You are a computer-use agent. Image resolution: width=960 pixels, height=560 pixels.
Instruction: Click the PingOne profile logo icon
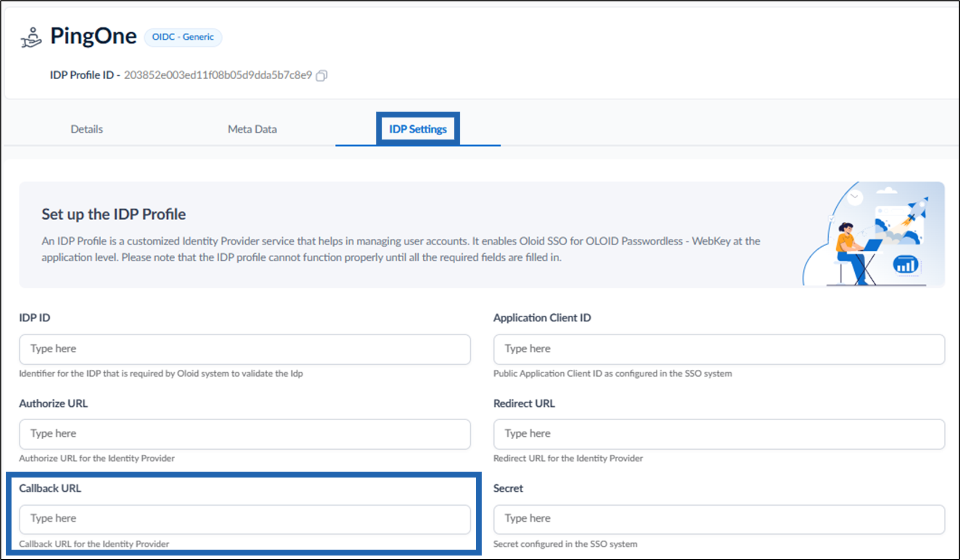31,38
